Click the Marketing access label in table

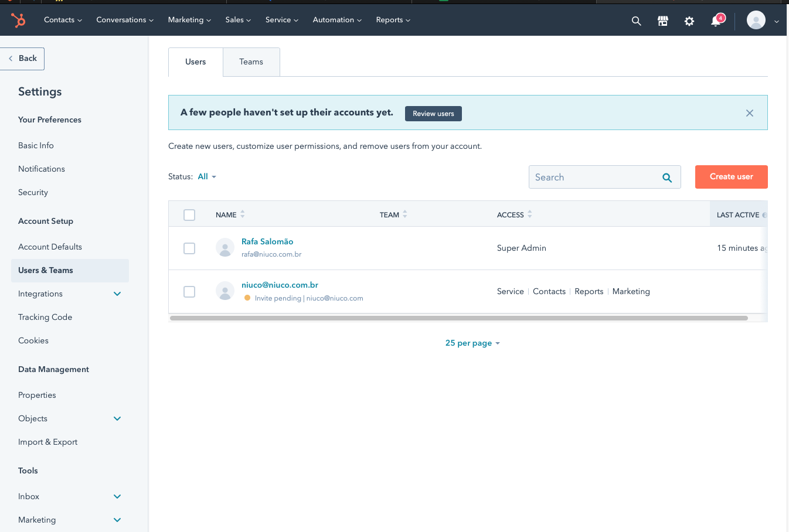tap(631, 291)
